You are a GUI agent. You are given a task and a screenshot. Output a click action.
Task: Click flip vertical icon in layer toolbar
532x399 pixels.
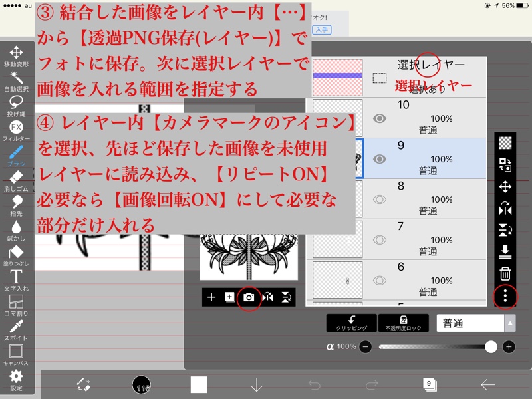(x=286, y=297)
